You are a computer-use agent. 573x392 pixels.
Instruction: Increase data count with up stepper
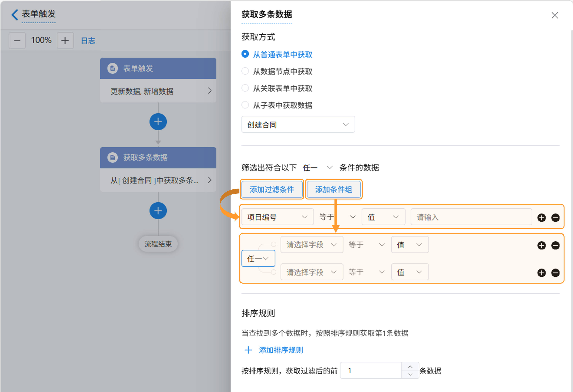410,367
